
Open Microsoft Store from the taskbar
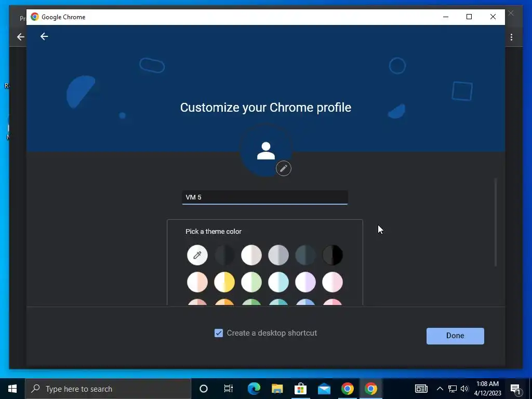click(x=300, y=389)
